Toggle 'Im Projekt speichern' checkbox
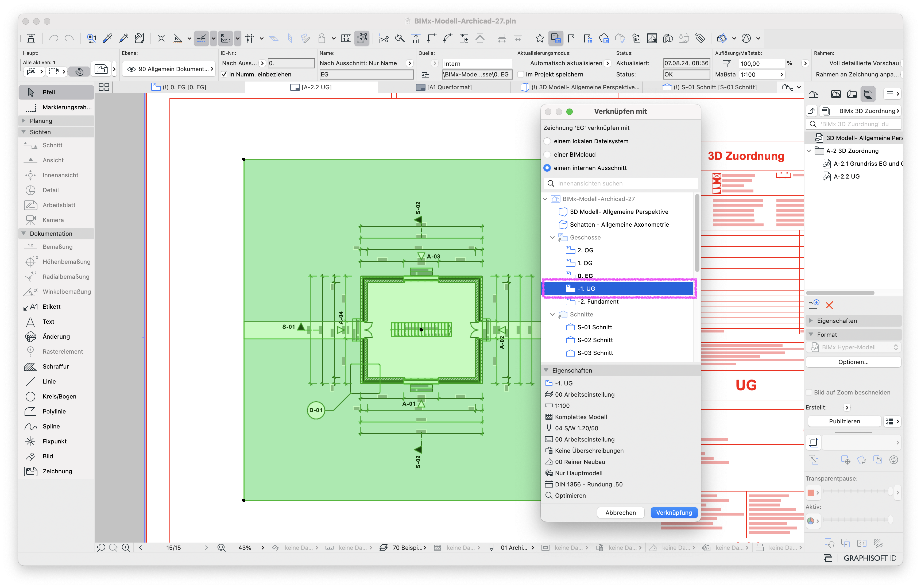Screen dimensions: 921x588 (x=521, y=75)
